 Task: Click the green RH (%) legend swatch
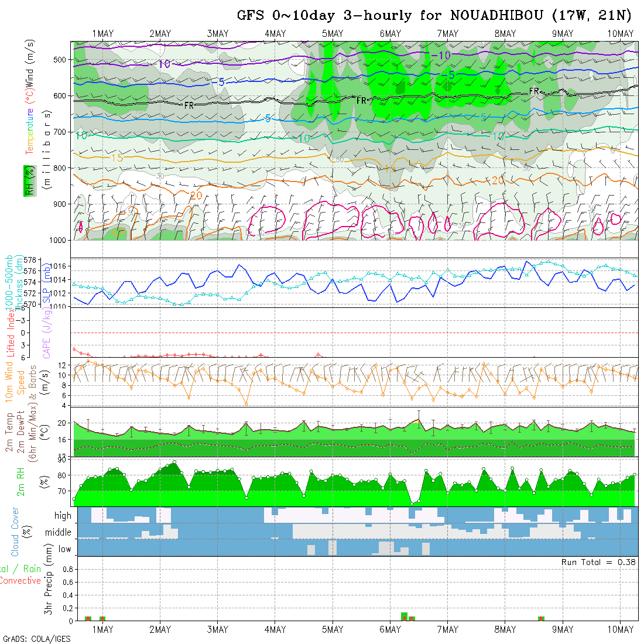click(28, 180)
